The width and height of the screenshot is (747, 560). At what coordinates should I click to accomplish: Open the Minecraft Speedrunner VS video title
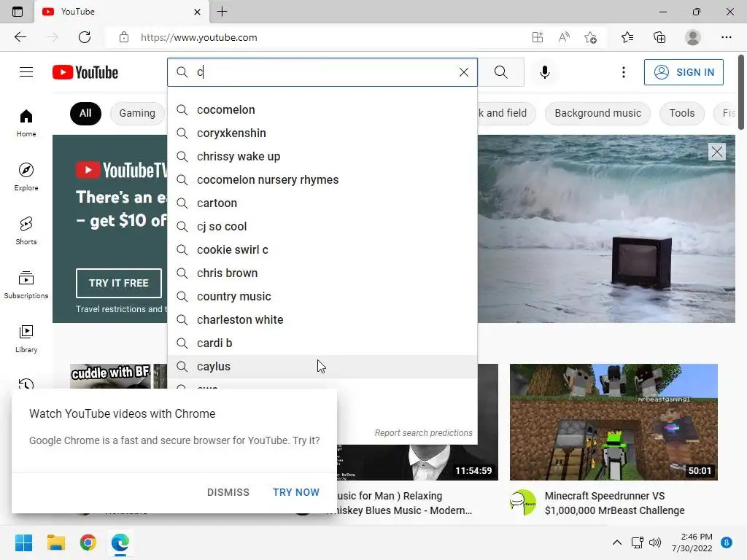pos(614,503)
